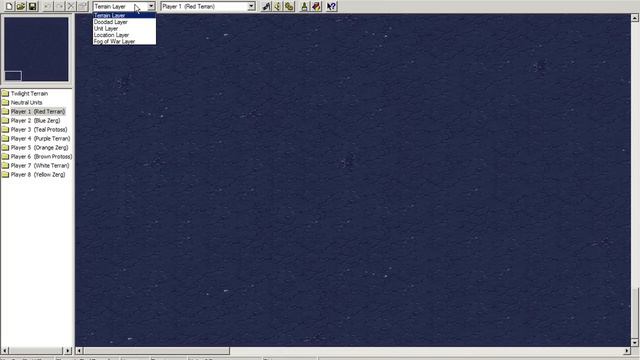
Task: Choose Doodad Layer in the dropdown list
Action: (124, 22)
